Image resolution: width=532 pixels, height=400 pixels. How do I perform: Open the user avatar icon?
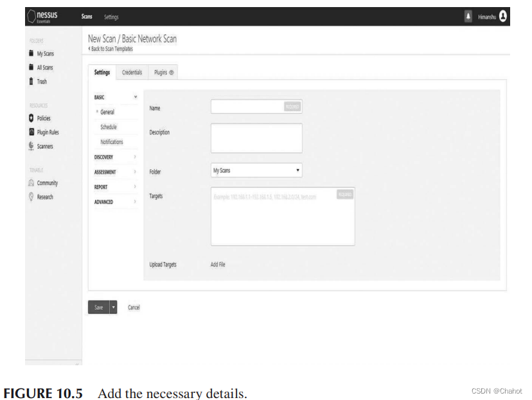coord(503,16)
